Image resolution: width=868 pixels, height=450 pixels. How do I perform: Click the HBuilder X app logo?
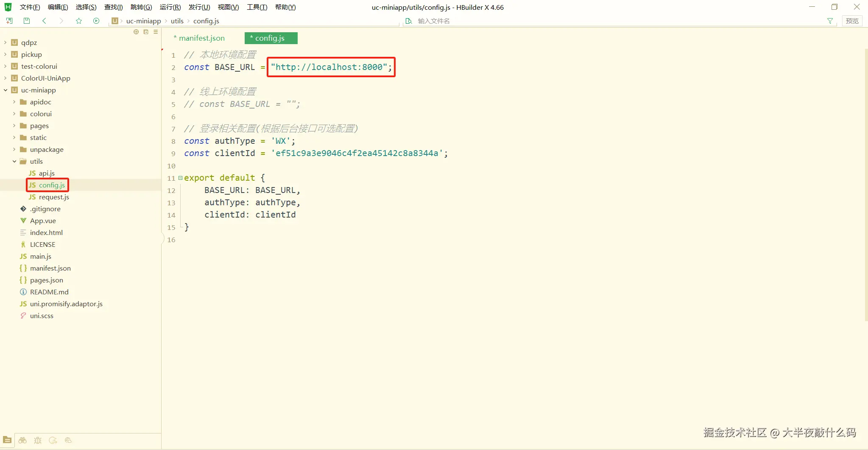(8, 7)
